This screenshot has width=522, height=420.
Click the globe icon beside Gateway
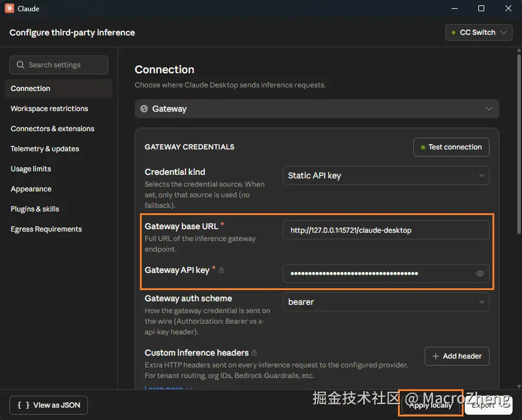(144, 109)
